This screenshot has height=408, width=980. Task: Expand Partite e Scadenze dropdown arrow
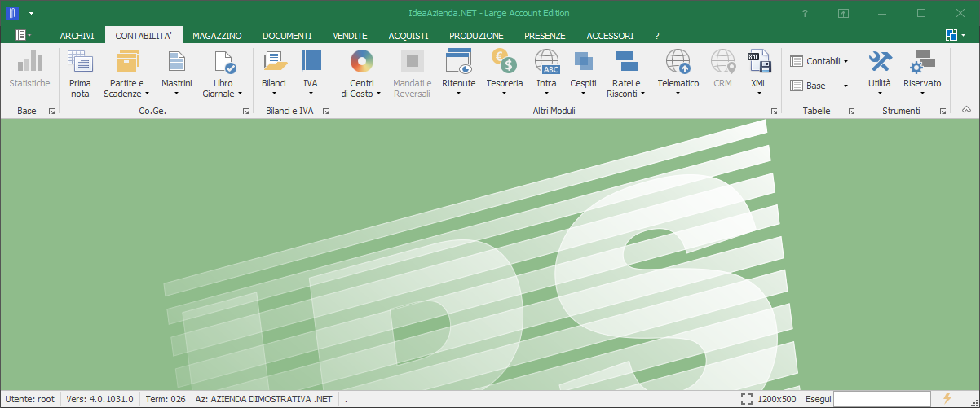tap(148, 94)
